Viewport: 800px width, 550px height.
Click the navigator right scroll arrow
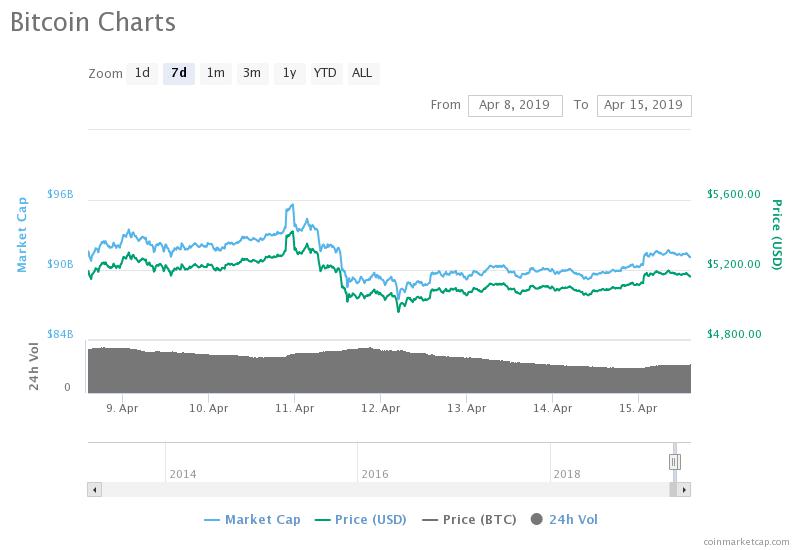[x=684, y=490]
